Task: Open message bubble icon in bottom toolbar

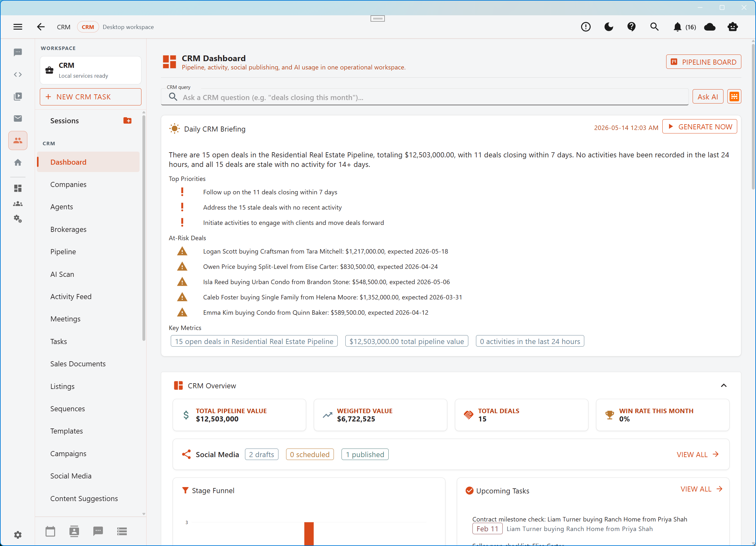Action: [98, 531]
